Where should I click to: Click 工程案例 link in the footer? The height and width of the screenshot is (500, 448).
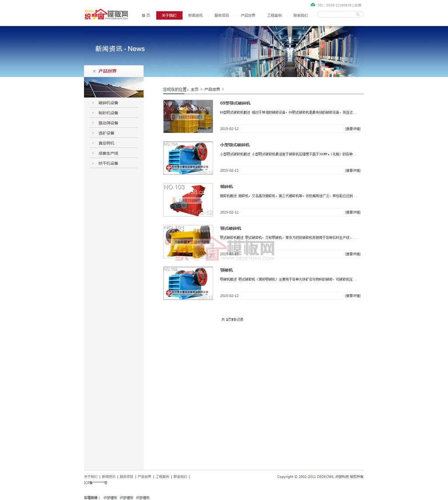point(162,477)
